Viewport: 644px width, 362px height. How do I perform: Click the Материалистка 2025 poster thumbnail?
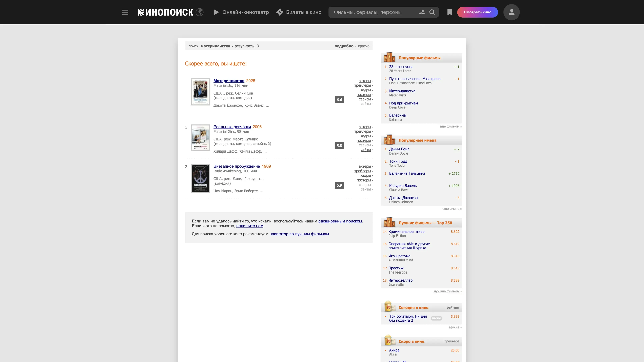point(200,92)
